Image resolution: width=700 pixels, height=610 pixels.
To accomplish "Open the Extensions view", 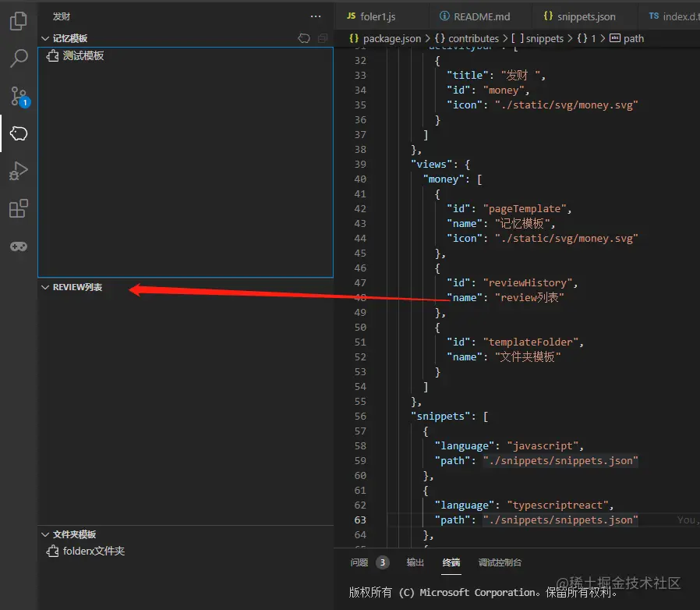I will [18, 208].
